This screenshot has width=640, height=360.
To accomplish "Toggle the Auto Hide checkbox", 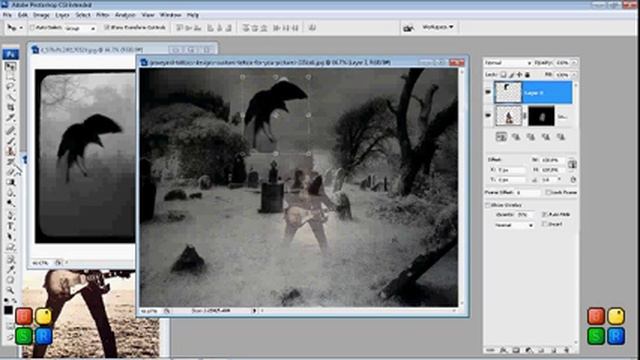I will pyautogui.click(x=544, y=214).
